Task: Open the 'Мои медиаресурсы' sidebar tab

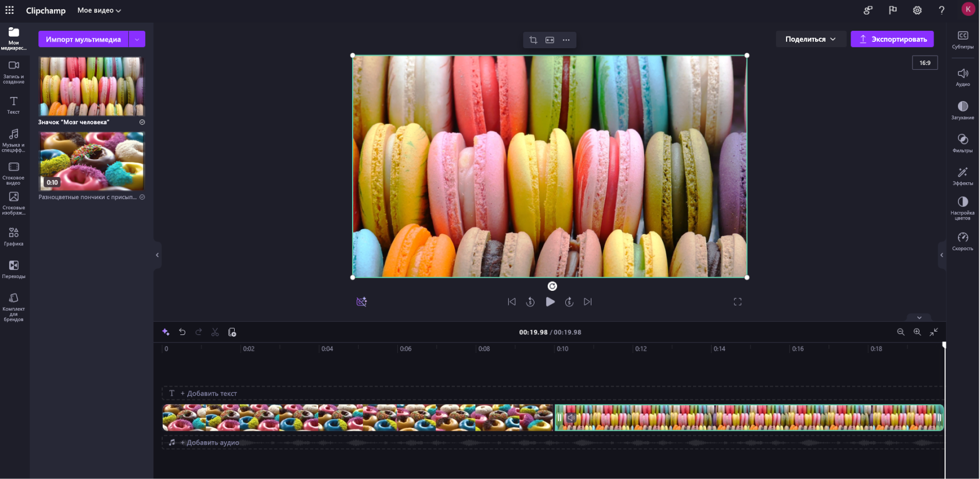Action: [14, 39]
